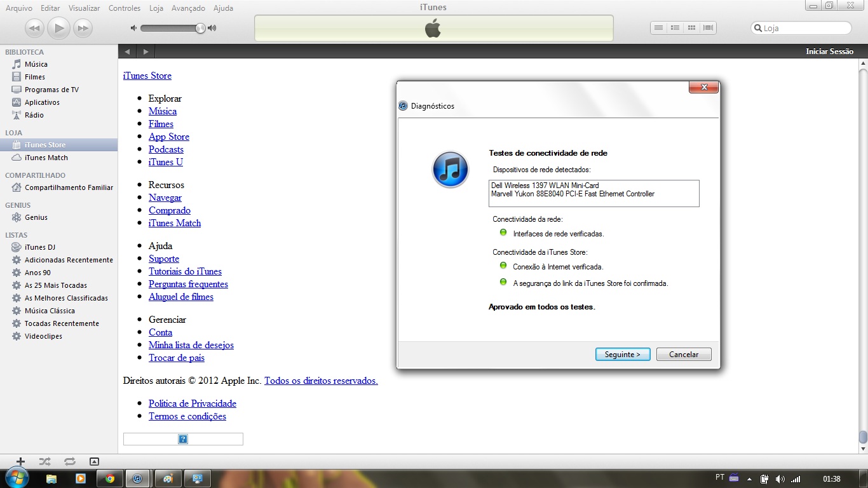Click the store forward navigation arrow
This screenshot has width=868, height=488.
(x=146, y=51)
